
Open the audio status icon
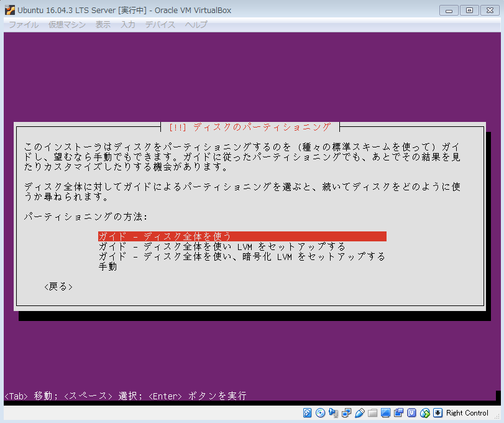(x=334, y=413)
